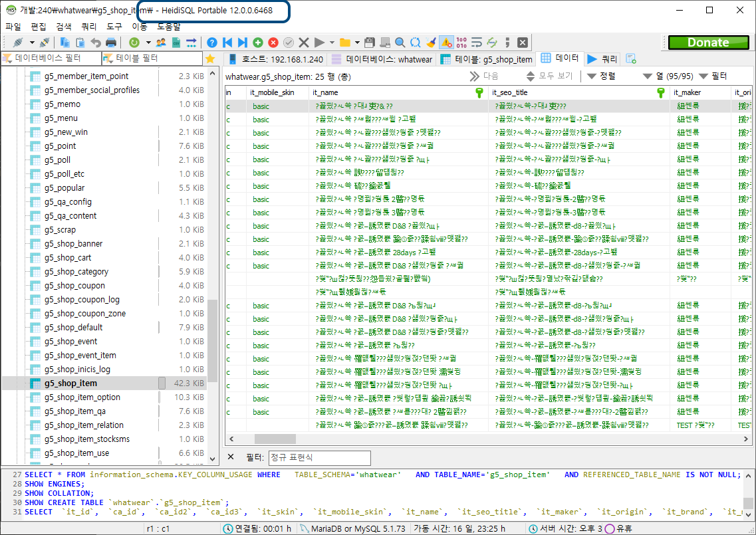This screenshot has width=756, height=535.
Task: Click the connect to server plug icon
Action: tap(18, 43)
